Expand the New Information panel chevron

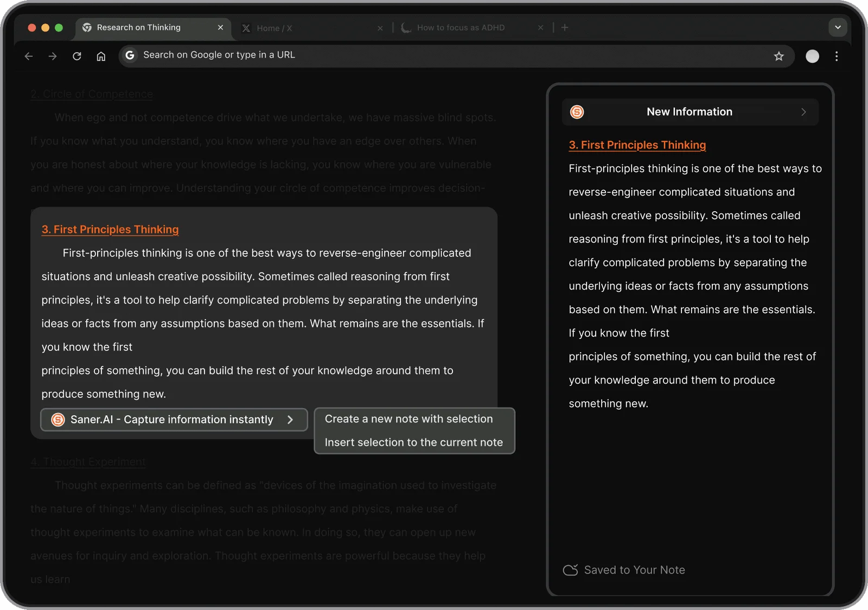[804, 112]
